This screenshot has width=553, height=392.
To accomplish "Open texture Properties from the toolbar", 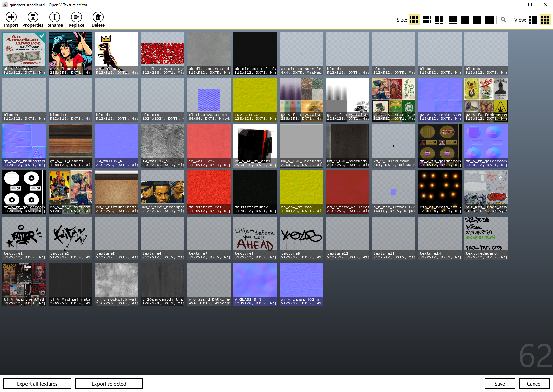I will pyautogui.click(x=33, y=17).
